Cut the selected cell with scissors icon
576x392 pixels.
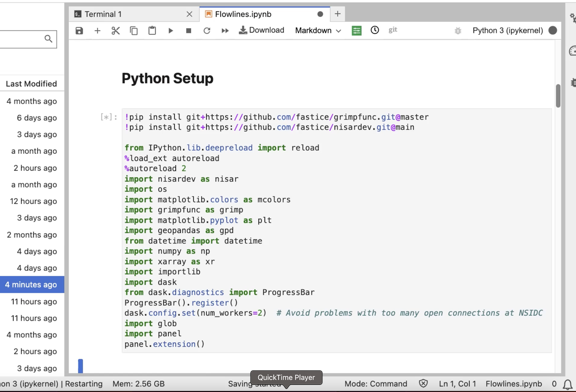point(115,31)
